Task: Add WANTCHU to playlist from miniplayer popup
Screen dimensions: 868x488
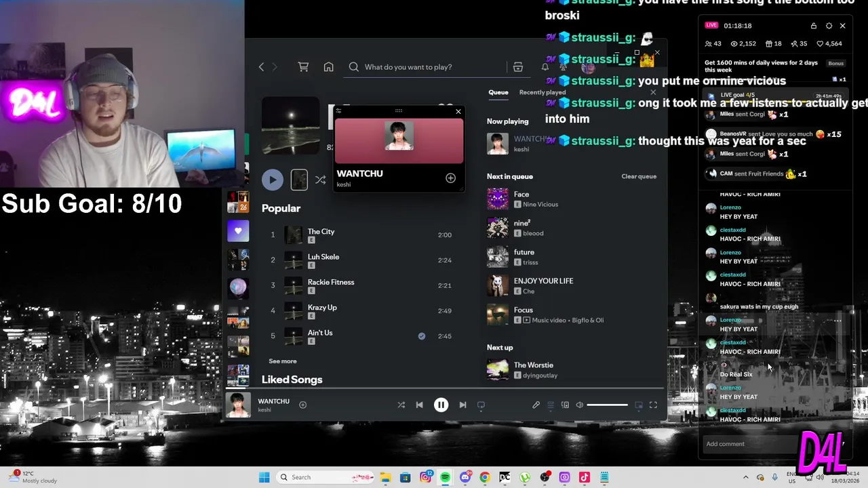Action: [450, 178]
